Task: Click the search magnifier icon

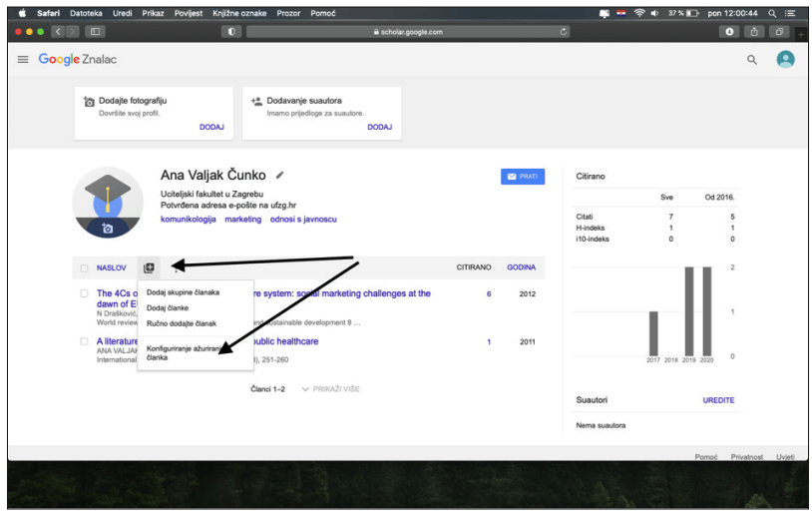Action: pyautogui.click(x=752, y=60)
